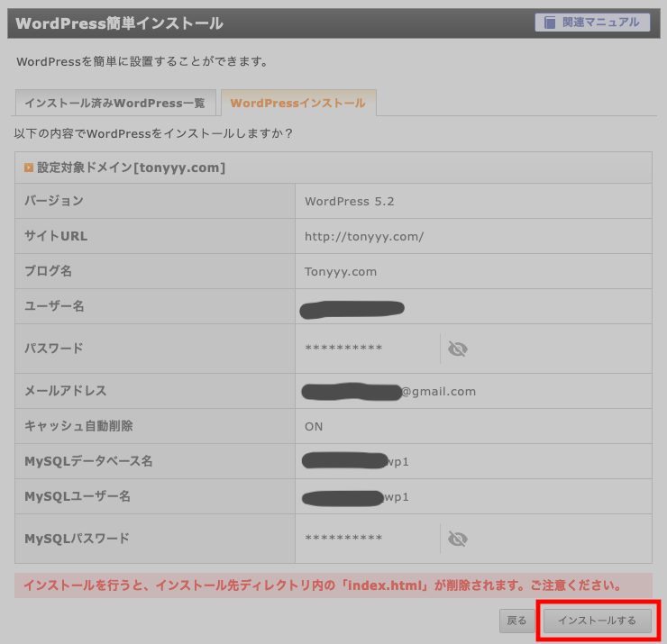Image resolution: width=667 pixels, height=644 pixels.
Task: Click the MySQLユーザー名 row label
Action: 78,496
